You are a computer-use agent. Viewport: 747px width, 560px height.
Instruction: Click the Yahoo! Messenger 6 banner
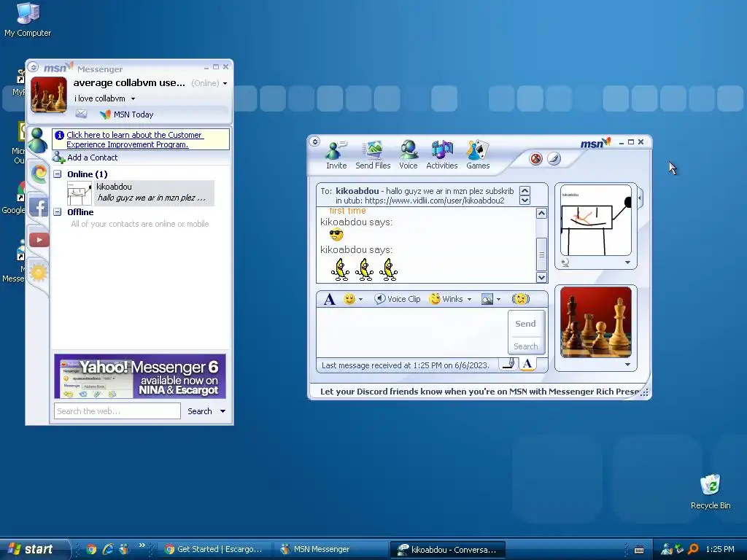[x=140, y=376]
